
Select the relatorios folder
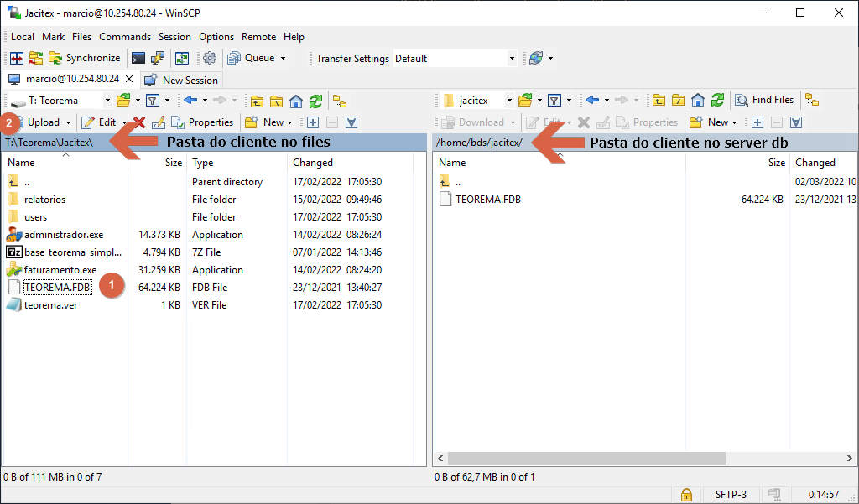tap(45, 200)
